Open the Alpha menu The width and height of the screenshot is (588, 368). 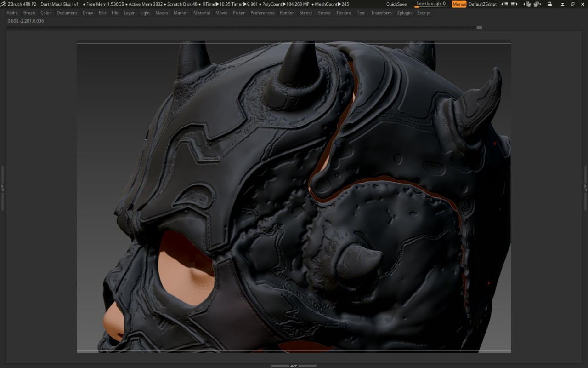click(12, 13)
